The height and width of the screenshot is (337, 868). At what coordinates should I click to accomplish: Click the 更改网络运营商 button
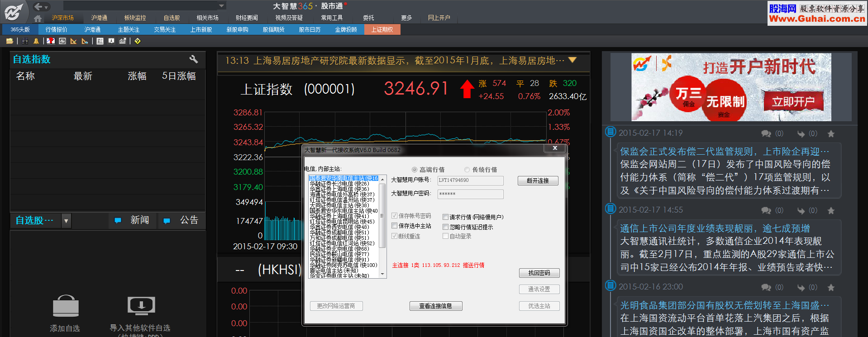coord(336,306)
